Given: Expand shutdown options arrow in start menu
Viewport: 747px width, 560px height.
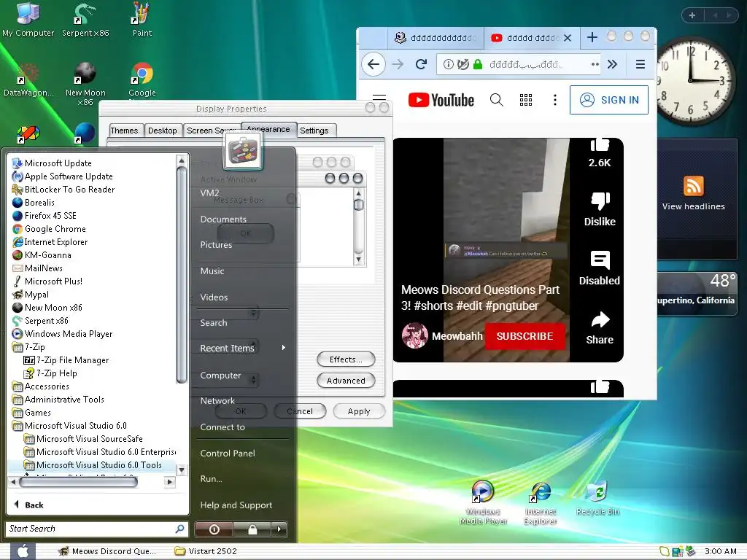Looking at the screenshot, I should pyautogui.click(x=279, y=529).
